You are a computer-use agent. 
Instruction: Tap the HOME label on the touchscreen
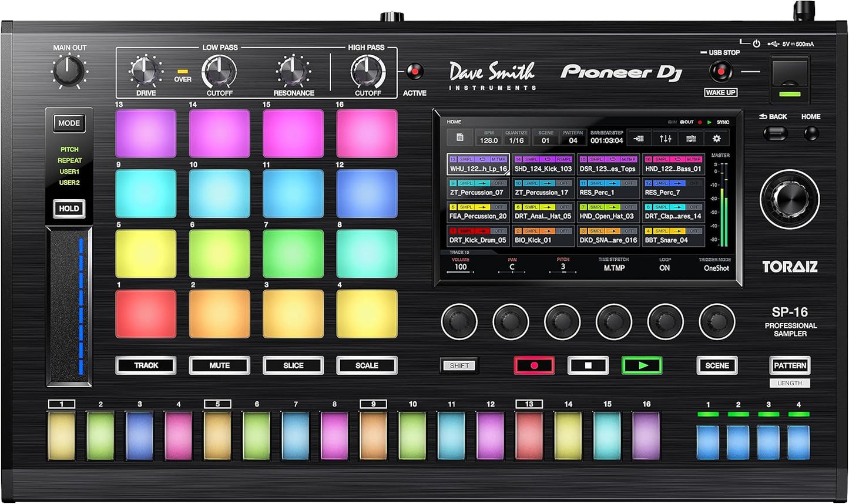(x=455, y=122)
